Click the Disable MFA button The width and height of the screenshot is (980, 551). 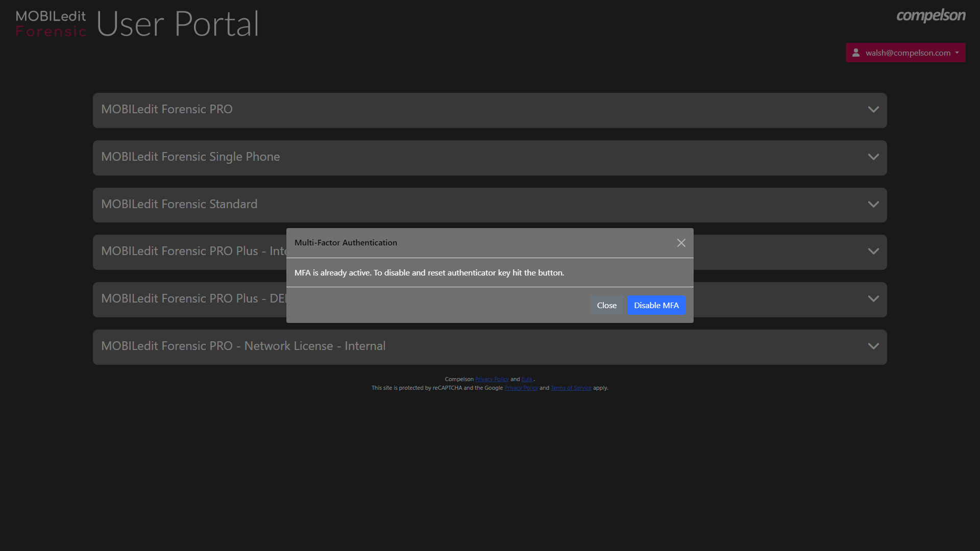[656, 305]
